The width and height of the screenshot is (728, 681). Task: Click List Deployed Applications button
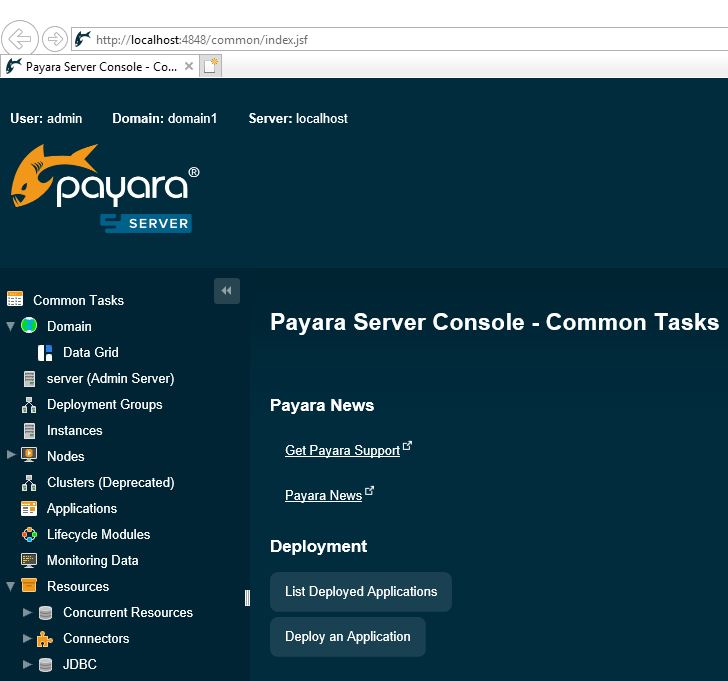click(x=361, y=591)
